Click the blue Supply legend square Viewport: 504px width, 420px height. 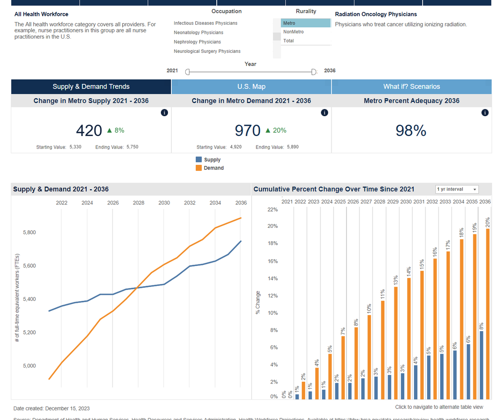click(x=199, y=159)
